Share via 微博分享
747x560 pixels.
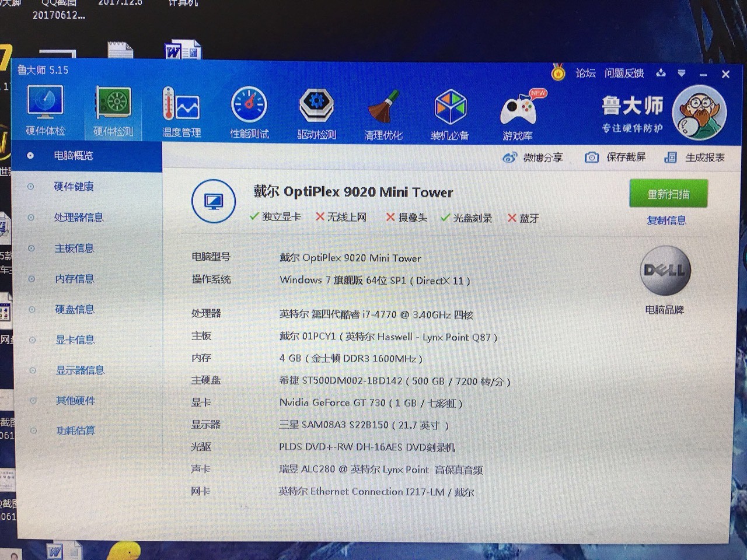533,157
